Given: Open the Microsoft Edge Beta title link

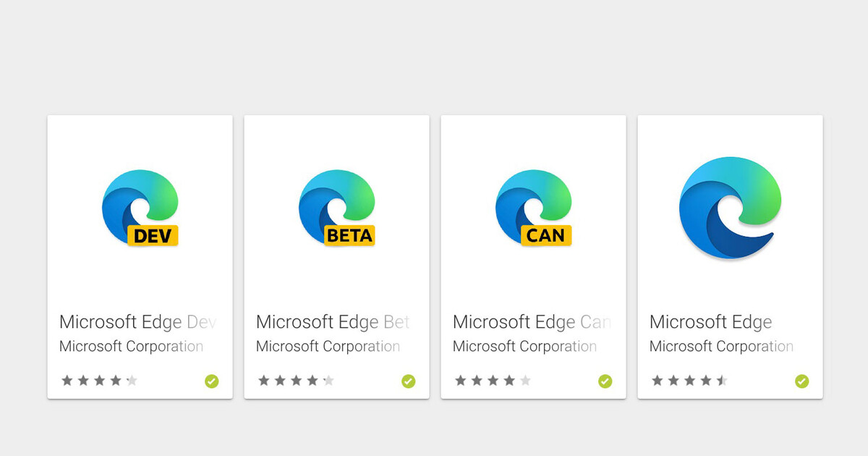Looking at the screenshot, I should tap(333, 322).
